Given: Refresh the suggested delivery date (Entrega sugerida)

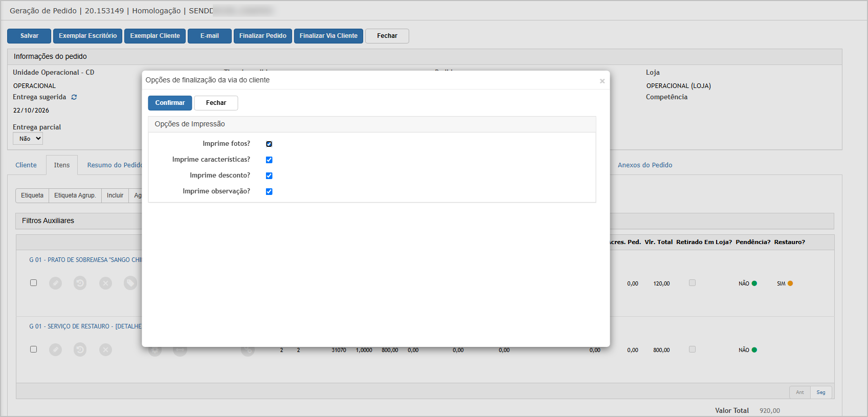Looking at the screenshot, I should (74, 97).
